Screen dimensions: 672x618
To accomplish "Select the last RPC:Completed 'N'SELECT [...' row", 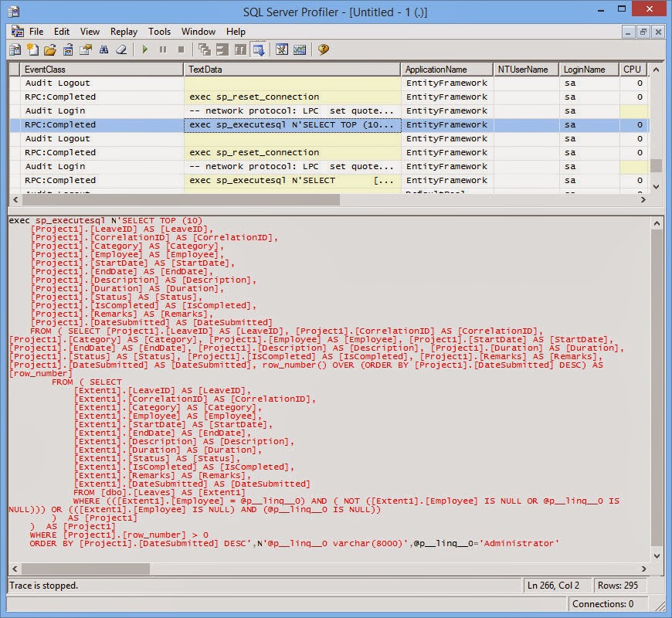I will tap(329, 181).
